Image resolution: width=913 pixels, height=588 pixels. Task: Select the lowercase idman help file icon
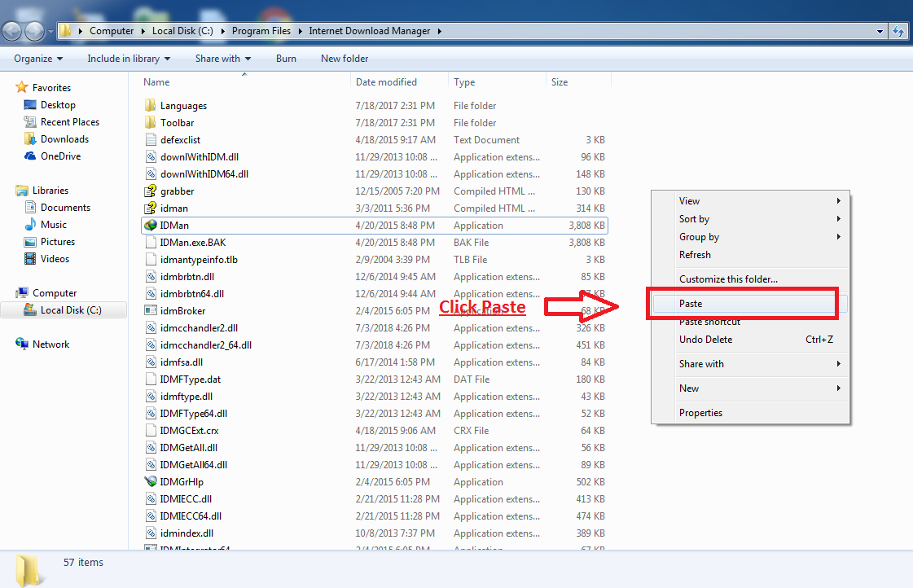(150, 208)
